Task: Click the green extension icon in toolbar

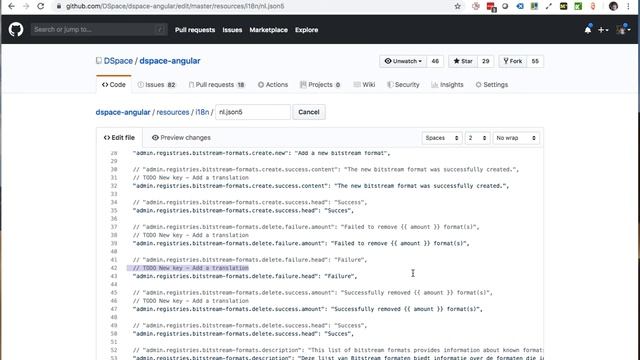Action: (x=578, y=6)
